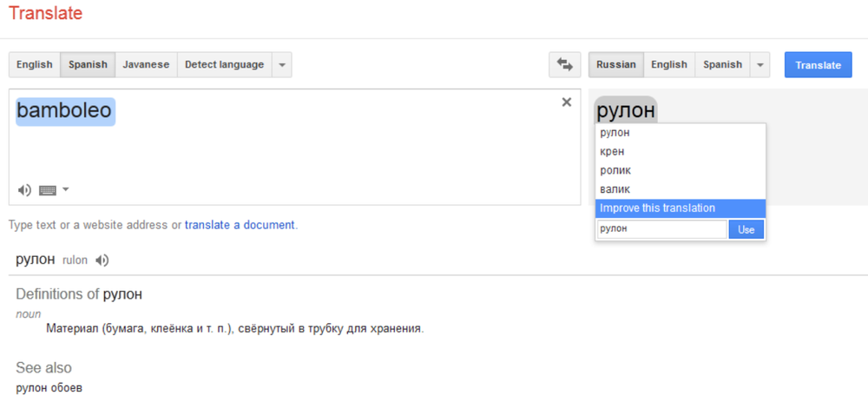The width and height of the screenshot is (868, 402).
Task: Open the target language list dropdown
Action: 760,65
